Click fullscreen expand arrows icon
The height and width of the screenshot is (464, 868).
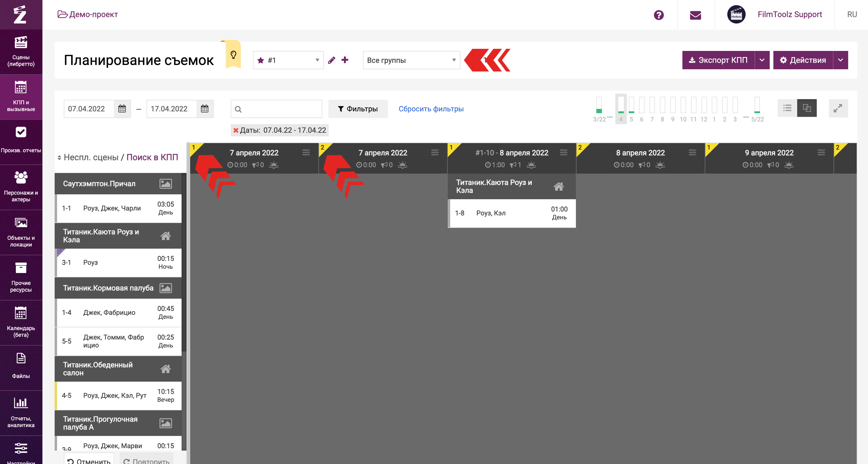pos(838,108)
